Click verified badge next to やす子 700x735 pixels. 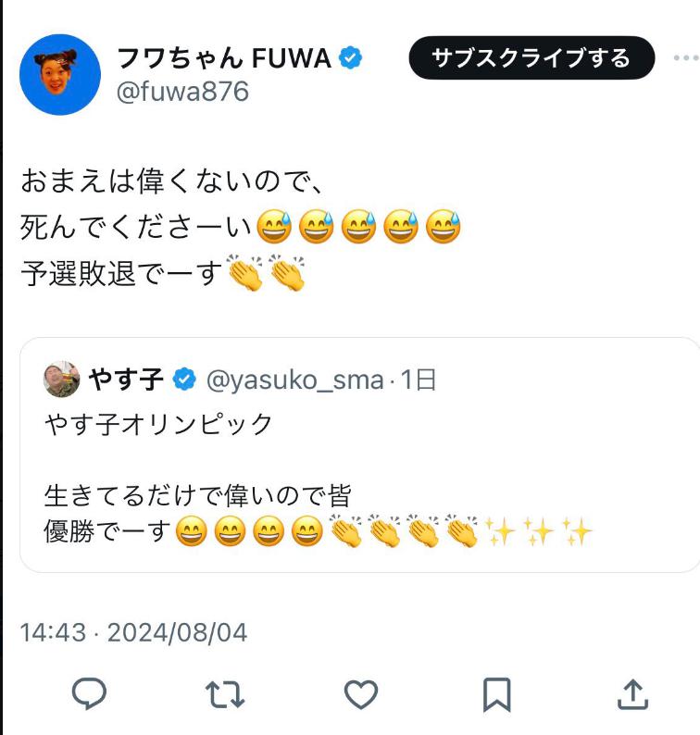[x=184, y=379]
